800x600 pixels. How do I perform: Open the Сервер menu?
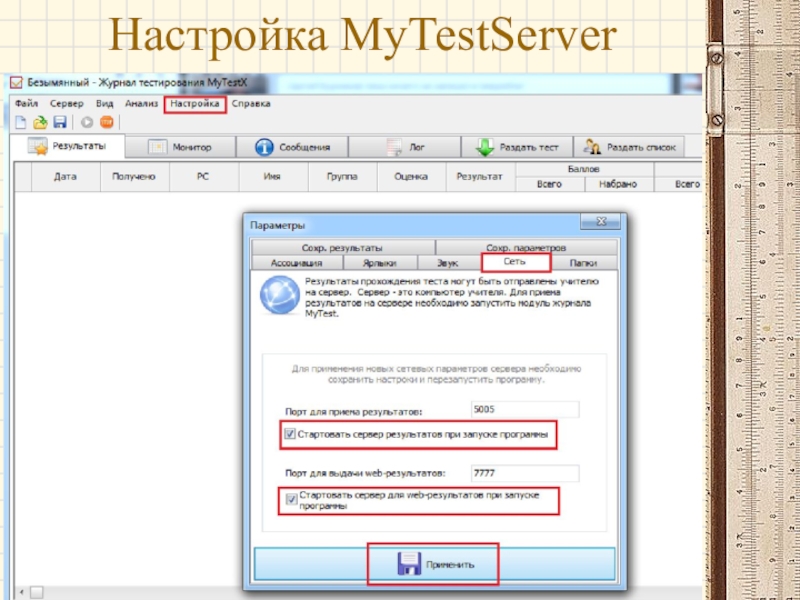(67, 104)
